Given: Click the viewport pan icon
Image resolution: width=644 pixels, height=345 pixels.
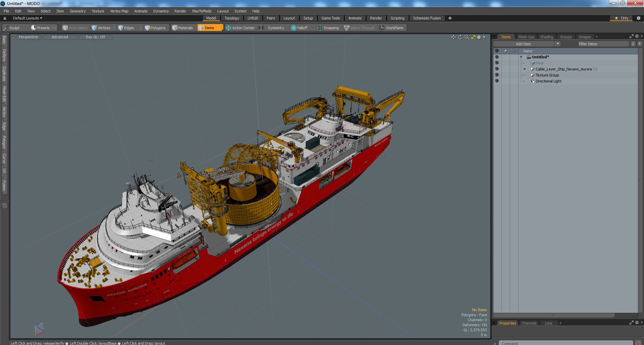Looking at the screenshot, I should click(453, 37).
